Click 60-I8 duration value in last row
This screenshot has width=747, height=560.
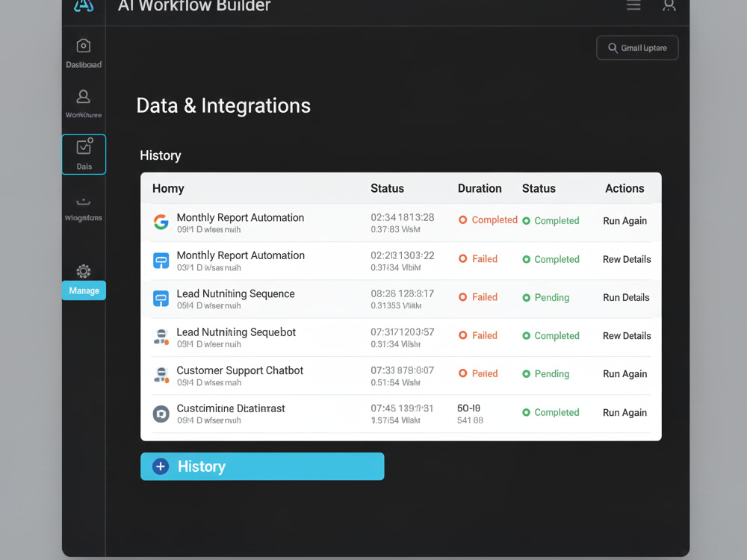[x=469, y=408]
